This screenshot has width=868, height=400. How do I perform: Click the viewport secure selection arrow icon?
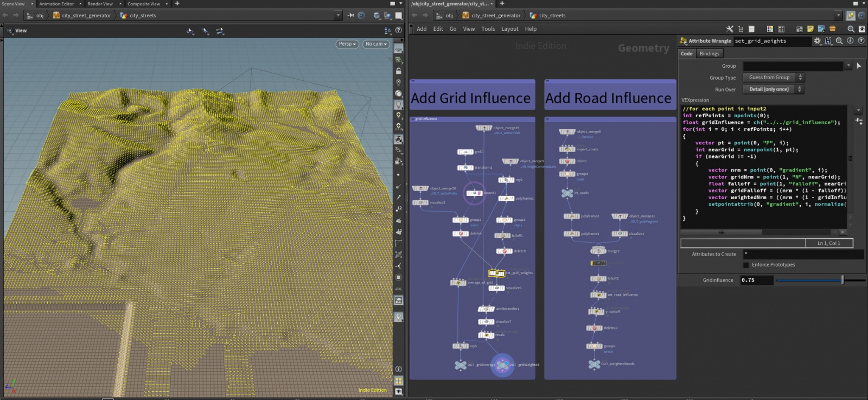coord(206,31)
